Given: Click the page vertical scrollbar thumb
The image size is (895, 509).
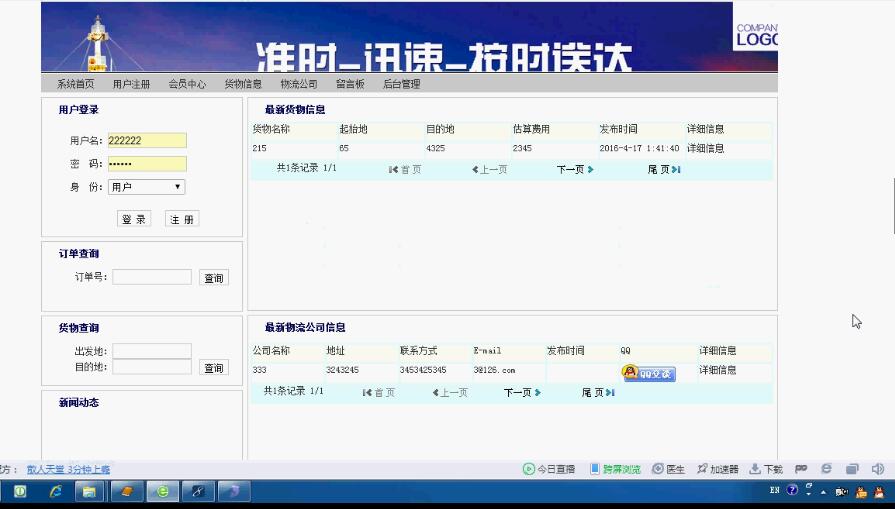Looking at the screenshot, I should (893, 205).
